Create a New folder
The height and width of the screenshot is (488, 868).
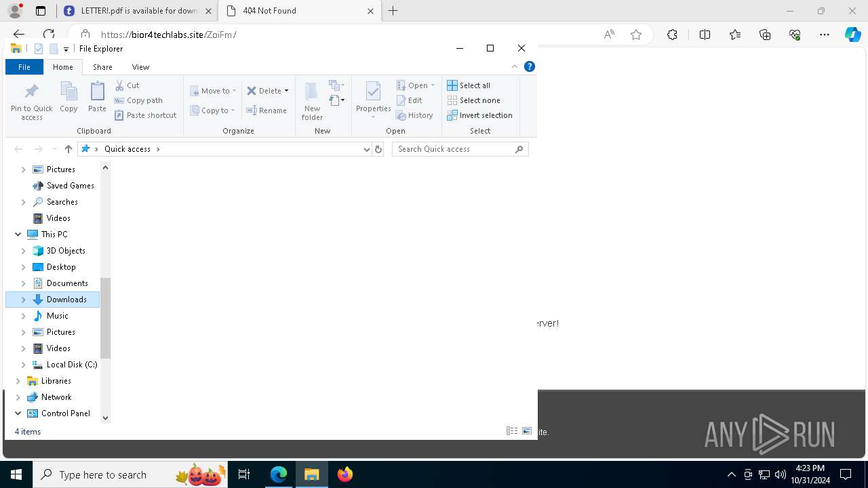tap(312, 102)
